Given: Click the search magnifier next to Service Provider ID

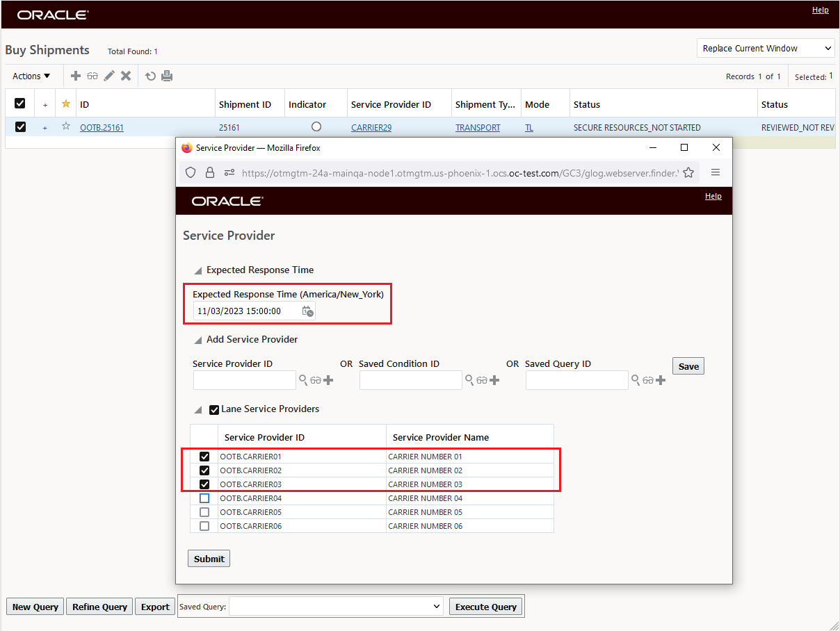Looking at the screenshot, I should [303, 380].
